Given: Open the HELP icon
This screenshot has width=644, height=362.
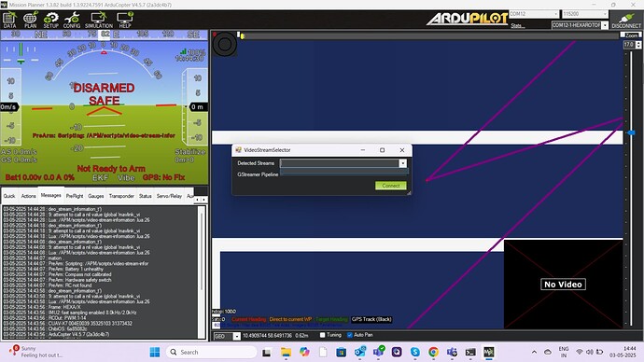Looking at the screenshot, I should click(x=125, y=20).
